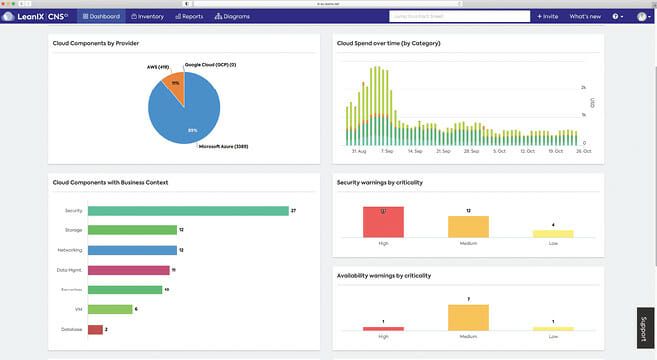The height and width of the screenshot is (360, 657).
Task: Click the 5 Oct x-axis date label
Action: click(x=499, y=151)
